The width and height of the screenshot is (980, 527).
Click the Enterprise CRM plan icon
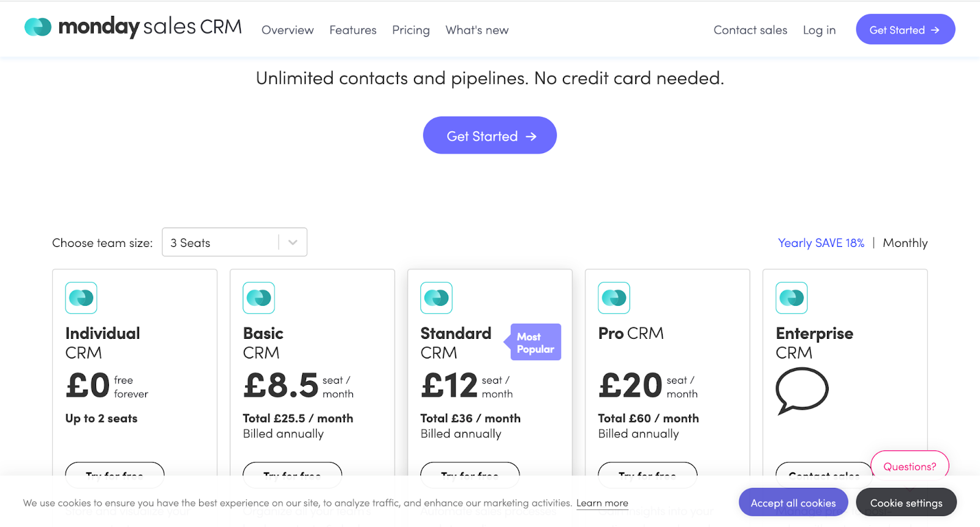(791, 298)
